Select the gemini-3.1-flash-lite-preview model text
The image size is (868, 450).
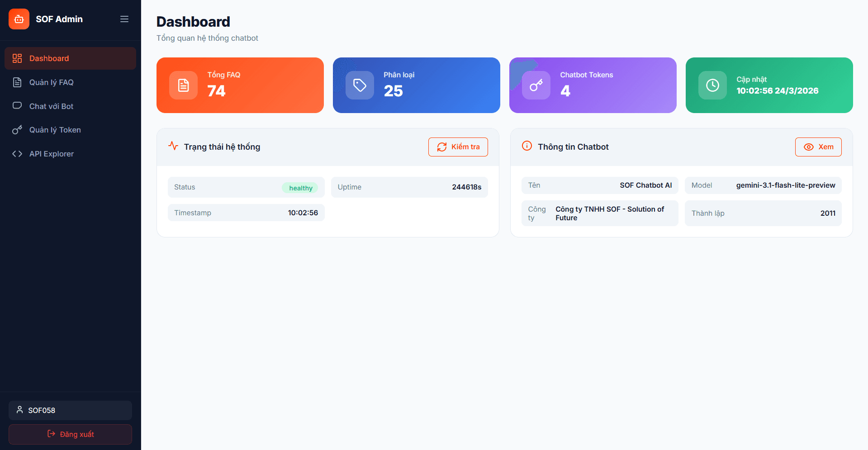point(785,185)
